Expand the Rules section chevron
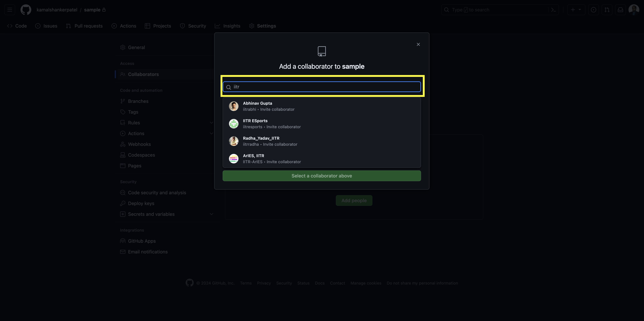The image size is (644, 321). point(211,123)
